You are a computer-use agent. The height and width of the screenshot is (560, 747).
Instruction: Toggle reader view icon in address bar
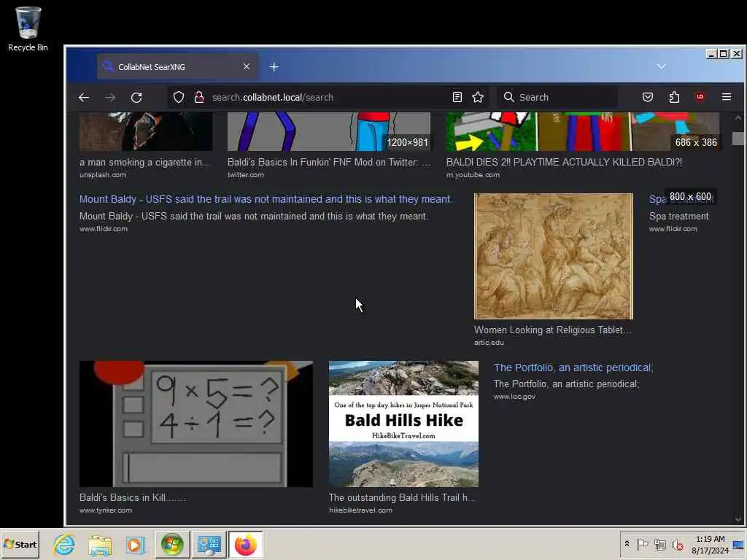[x=457, y=97]
